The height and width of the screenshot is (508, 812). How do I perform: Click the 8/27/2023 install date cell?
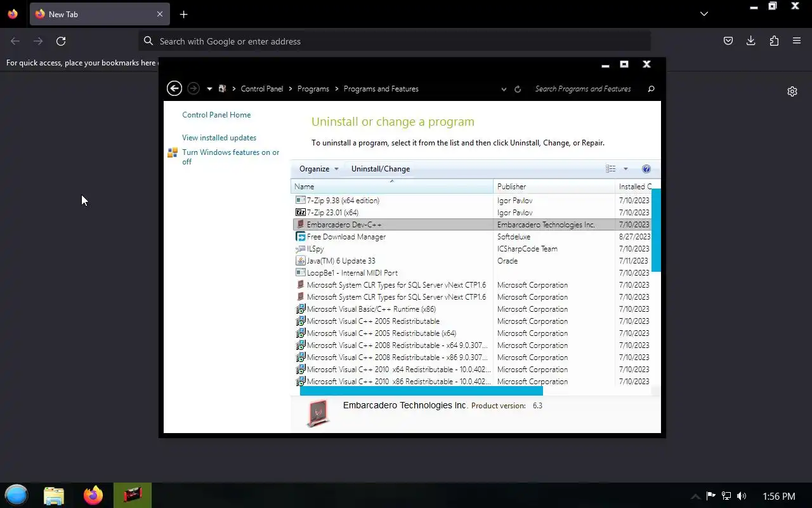pyautogui.click(x=634, y=237)
